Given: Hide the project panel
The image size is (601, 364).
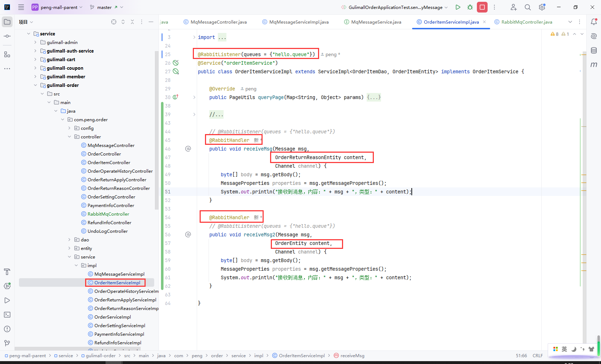Looking at the screenshot, I should click(x=151, y=22).
